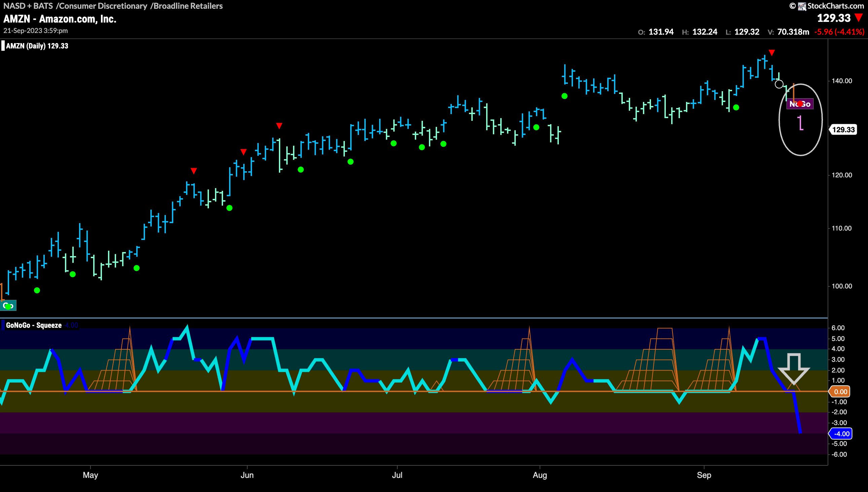Click the green dot marker near 99 in April
The image size is (868, 492).
(37, 290)
